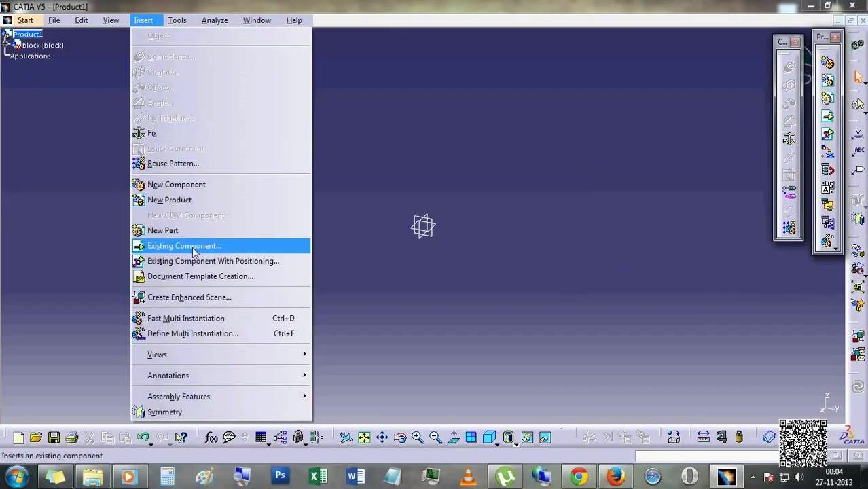Viewport: 868px width, 489px height.
Task: Click Reuse Pattern icon in C... toolbar
Action: coord(789,228)
